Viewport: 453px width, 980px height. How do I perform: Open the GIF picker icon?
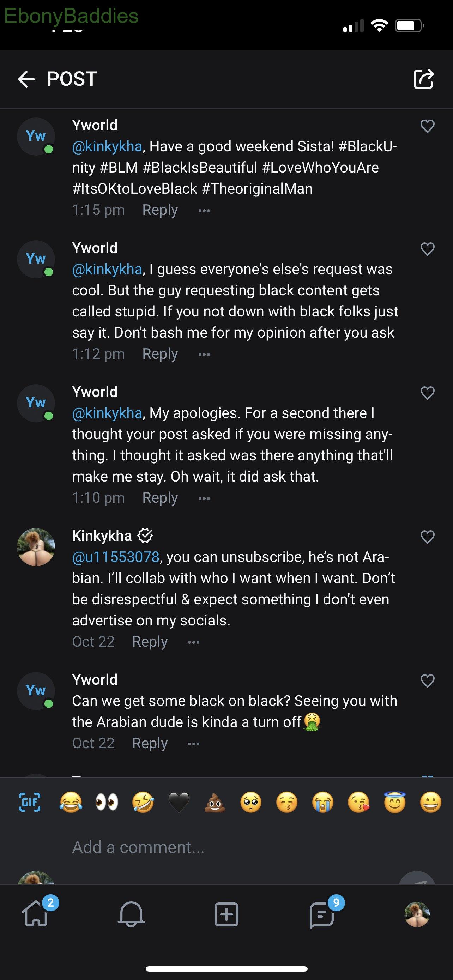click(30, 802)
